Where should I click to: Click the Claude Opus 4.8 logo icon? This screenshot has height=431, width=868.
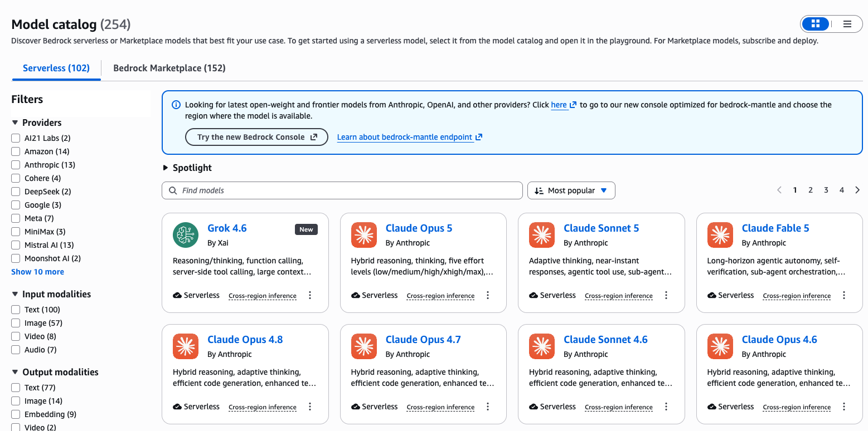coord(186,346)
